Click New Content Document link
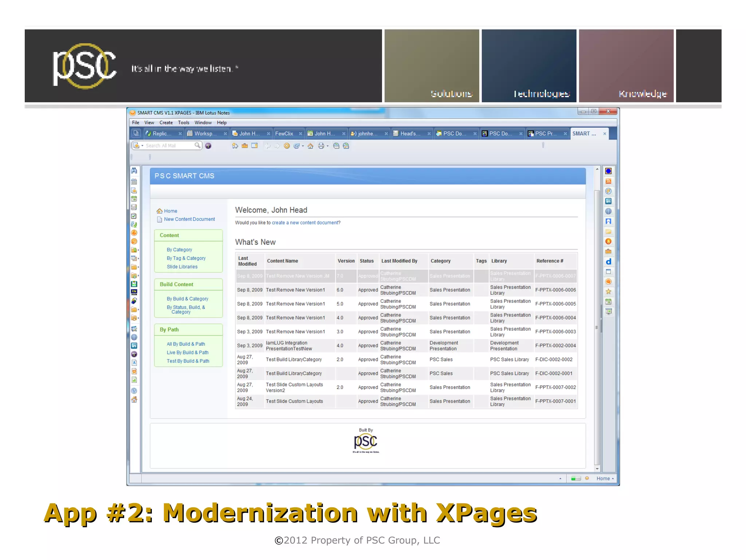The width and height of the screenshot is (746, 560). coord(189,219)
